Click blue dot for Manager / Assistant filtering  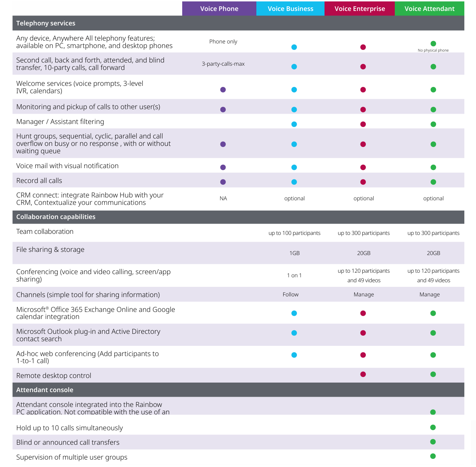pos(294,124)
